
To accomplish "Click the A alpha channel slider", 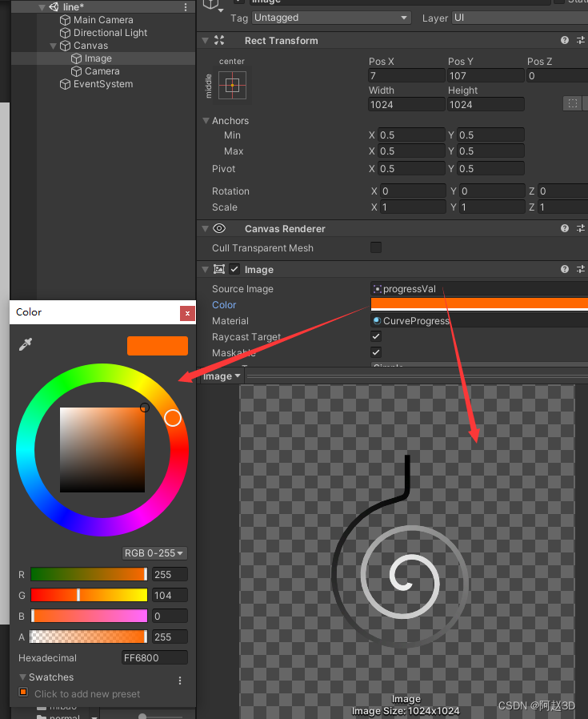I will (89, 637).
